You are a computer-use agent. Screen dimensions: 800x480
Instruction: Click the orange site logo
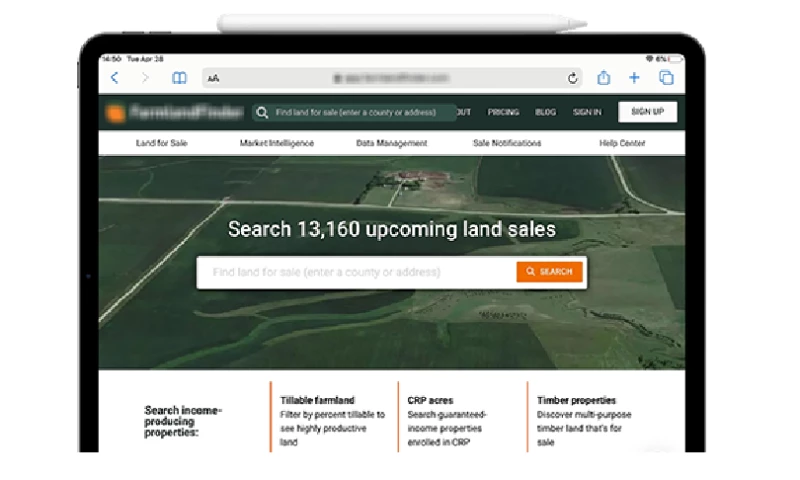(x=116, y=113)
